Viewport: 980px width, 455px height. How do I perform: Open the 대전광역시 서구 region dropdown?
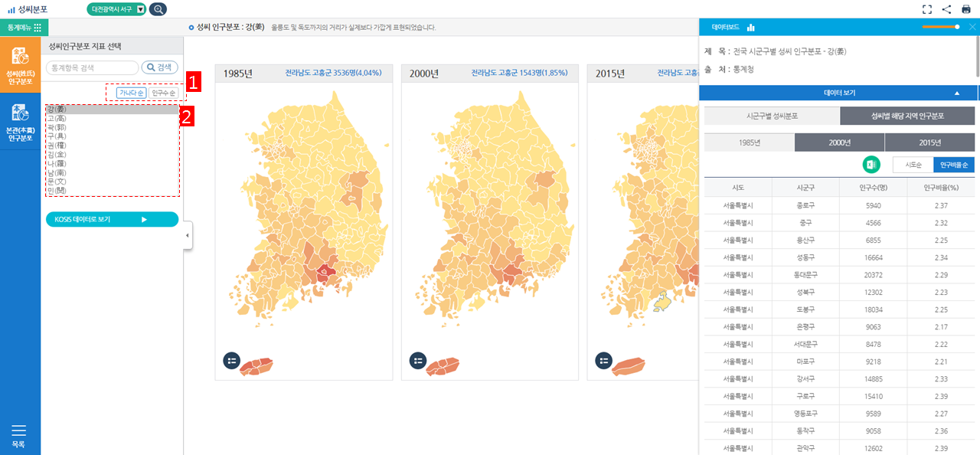point(115,8)
